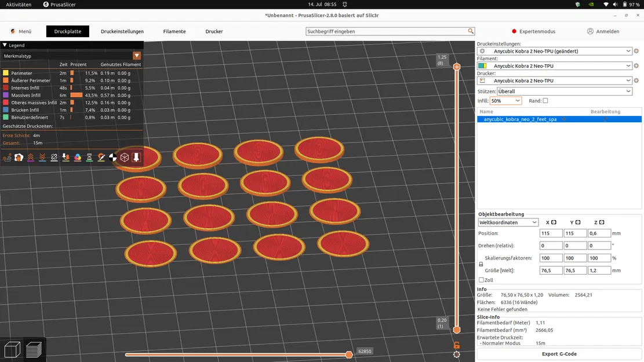The width and height of the screenshot is (644, 362).
Task: Click the Größe Z field showing 1,2
Action: [x=599, y=270]
